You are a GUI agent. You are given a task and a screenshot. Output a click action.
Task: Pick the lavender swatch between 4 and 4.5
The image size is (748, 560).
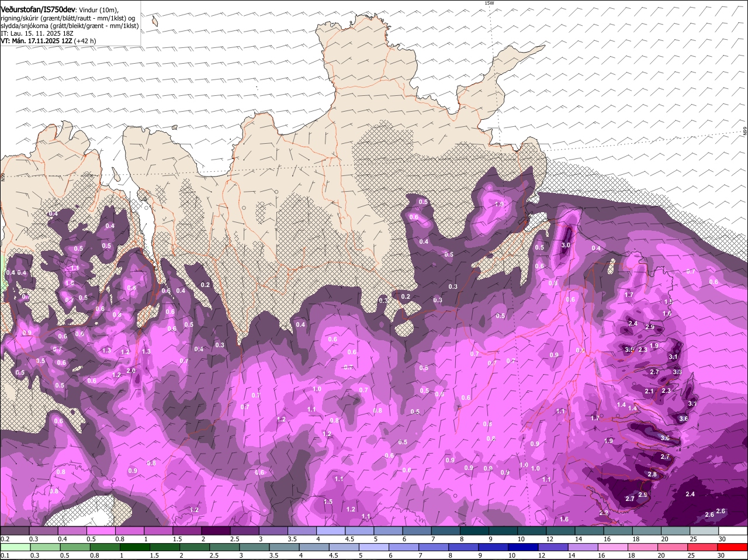coord(330,530)
